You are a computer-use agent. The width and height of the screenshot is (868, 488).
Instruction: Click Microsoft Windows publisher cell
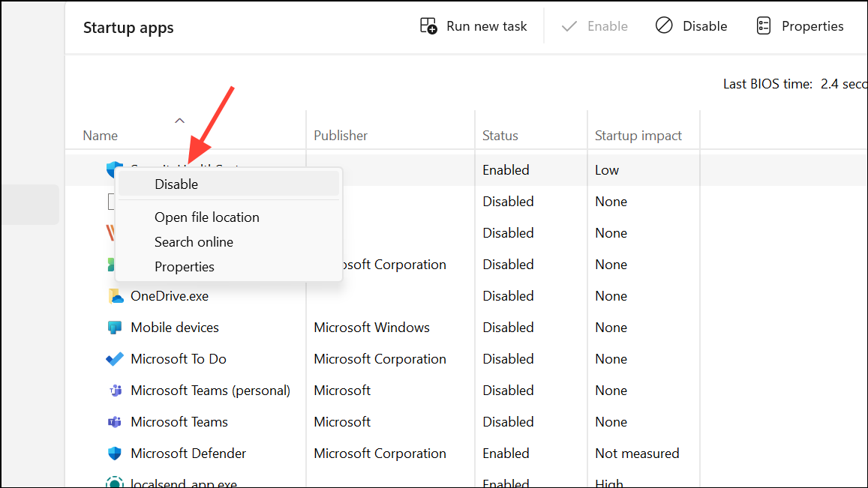(371, 328)
